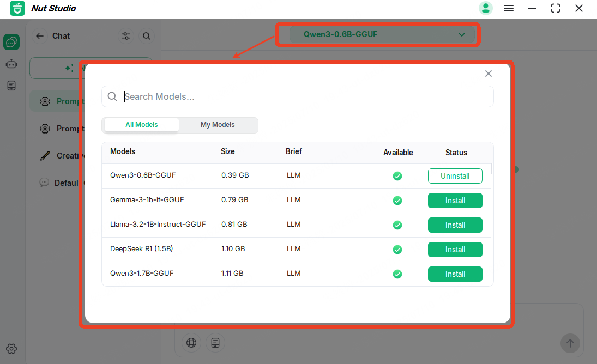Click the globe web search icon
The image size is (597, 364).
click(x=191, y=343)
